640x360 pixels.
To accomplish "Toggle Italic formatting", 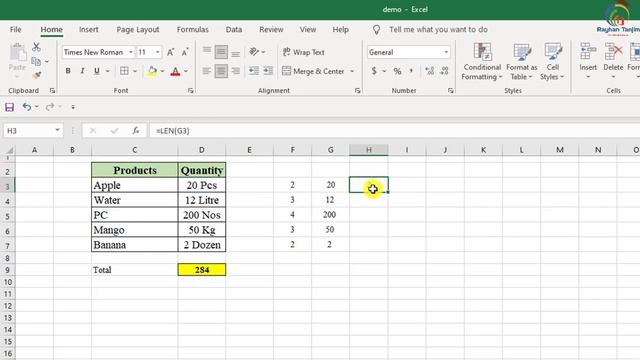I will click(x=82, y=71).
